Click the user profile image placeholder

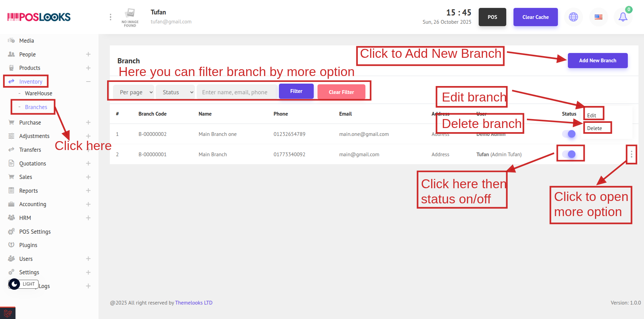[130, 17]
